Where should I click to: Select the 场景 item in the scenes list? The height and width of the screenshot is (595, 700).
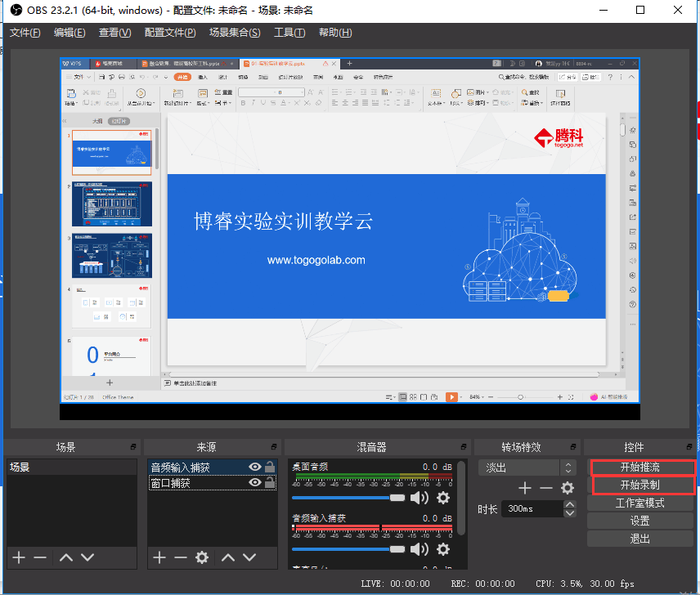[x=72, y=467]
